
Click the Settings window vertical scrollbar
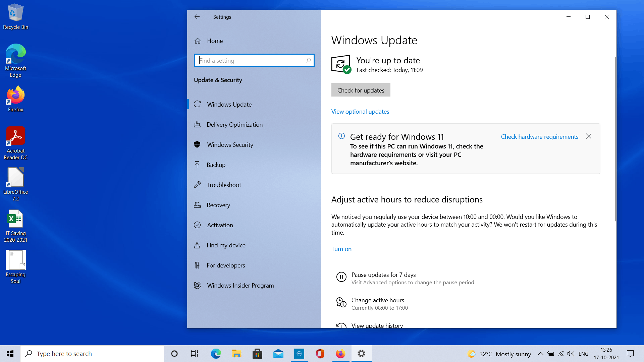point(615,139)
